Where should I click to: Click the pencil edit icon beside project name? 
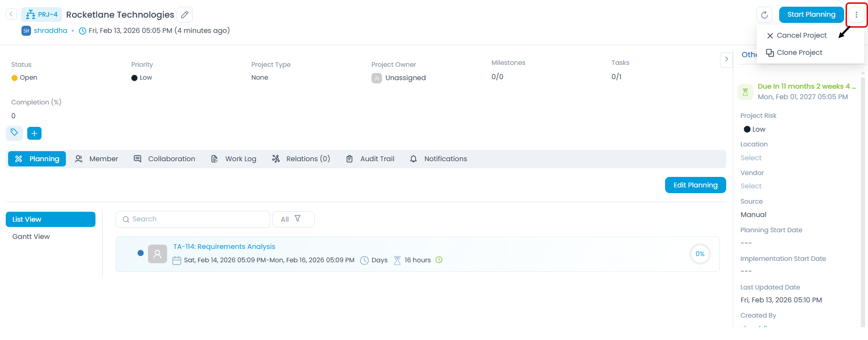(x=185, y=15)
